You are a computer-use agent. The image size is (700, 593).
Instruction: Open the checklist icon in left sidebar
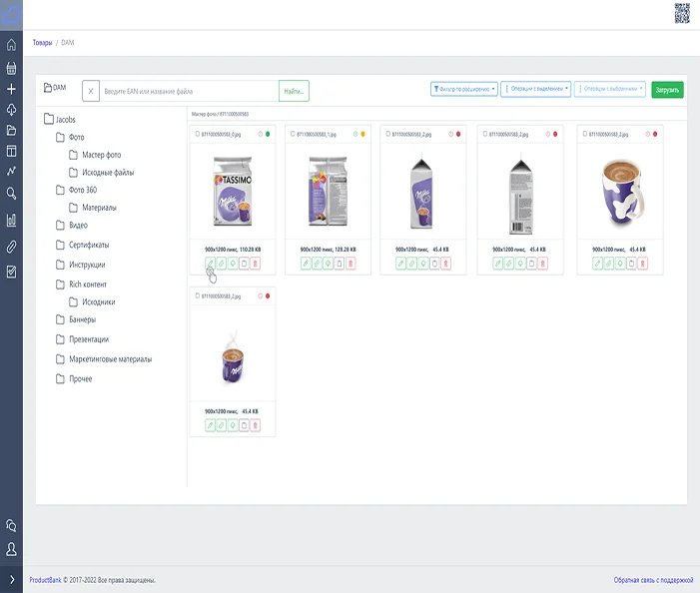(11, 272)
